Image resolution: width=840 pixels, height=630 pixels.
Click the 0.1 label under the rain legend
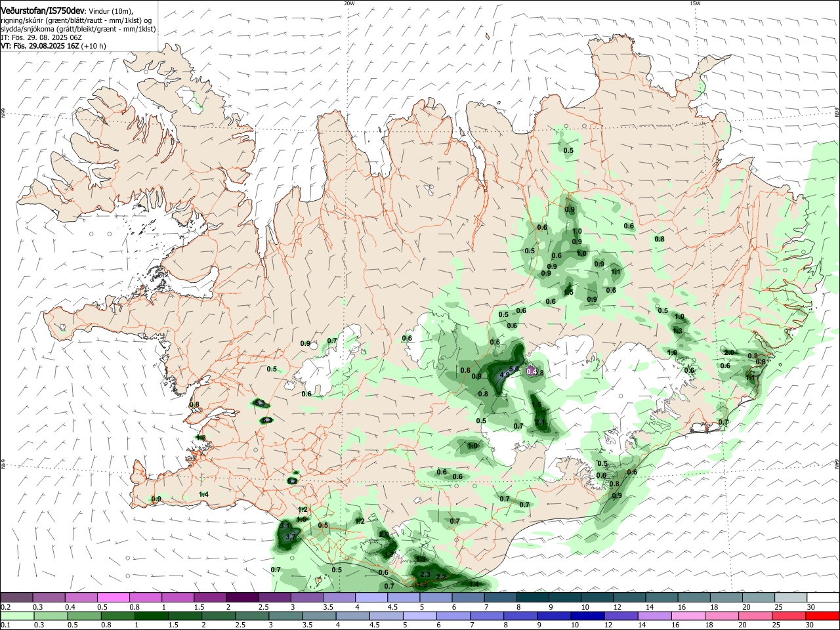coord(5,625)
